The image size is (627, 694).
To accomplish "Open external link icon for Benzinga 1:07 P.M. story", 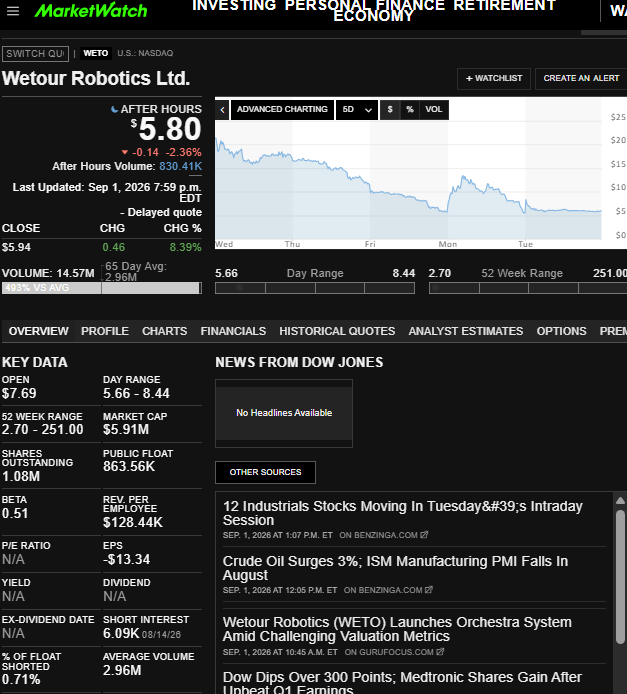I will pyautogui.click(x=424, y=535).
